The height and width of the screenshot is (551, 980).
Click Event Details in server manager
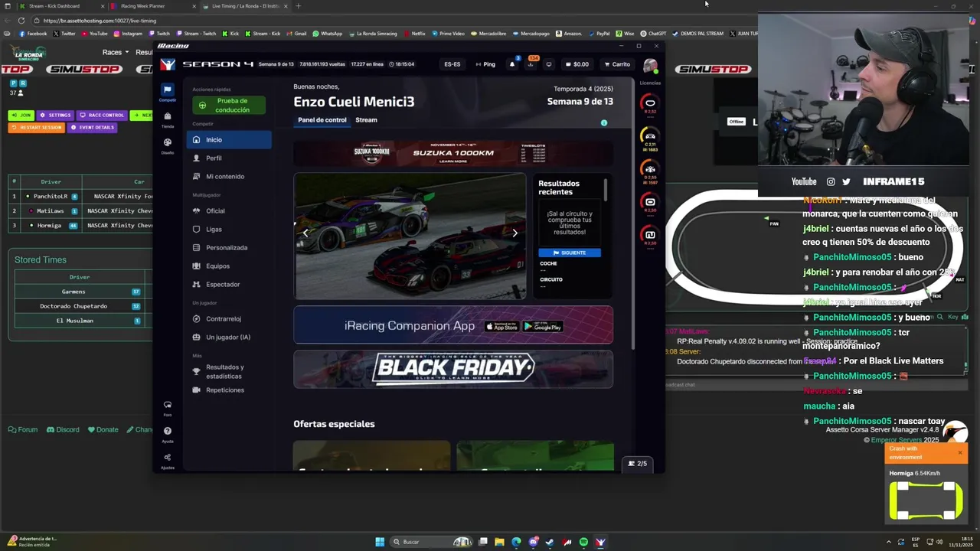pyautogui.click(x=93, y=128)
